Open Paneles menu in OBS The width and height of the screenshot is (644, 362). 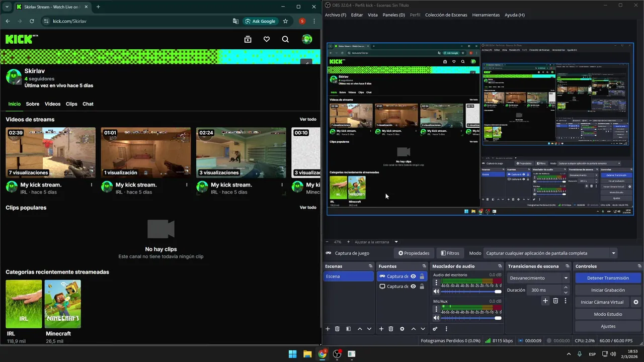click(393, 15)
